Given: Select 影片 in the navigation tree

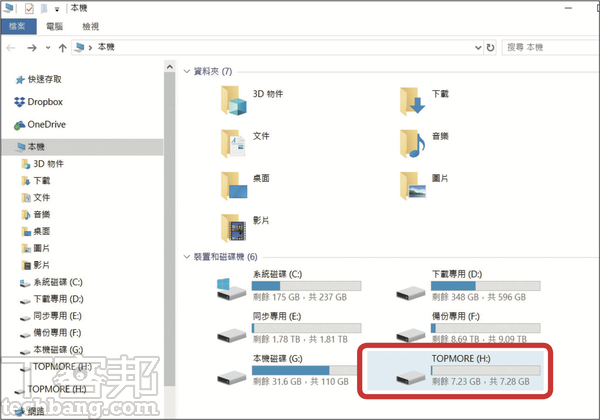Looking at the screenshot, I should [36, 265].
